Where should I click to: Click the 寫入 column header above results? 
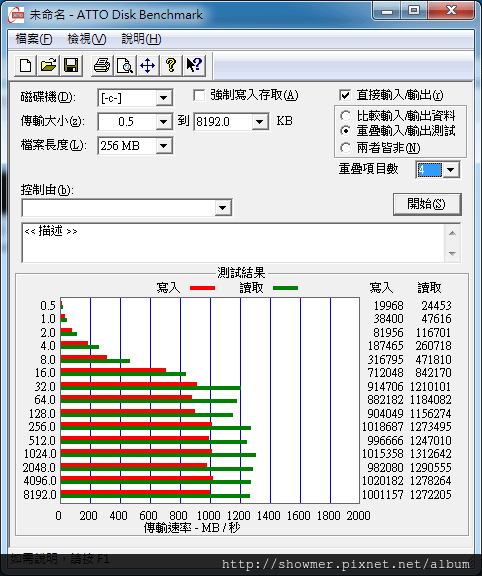[x=381, y=288]
